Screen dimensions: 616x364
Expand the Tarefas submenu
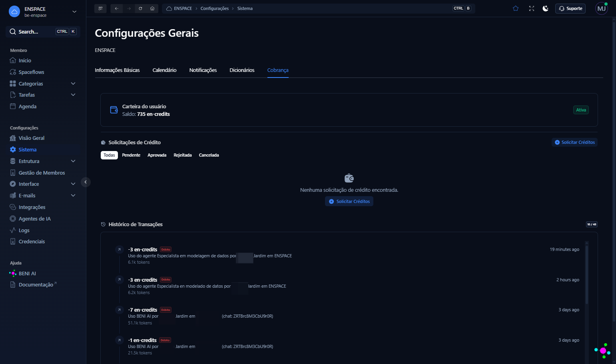pyautogui.click(x=73, y=95)
